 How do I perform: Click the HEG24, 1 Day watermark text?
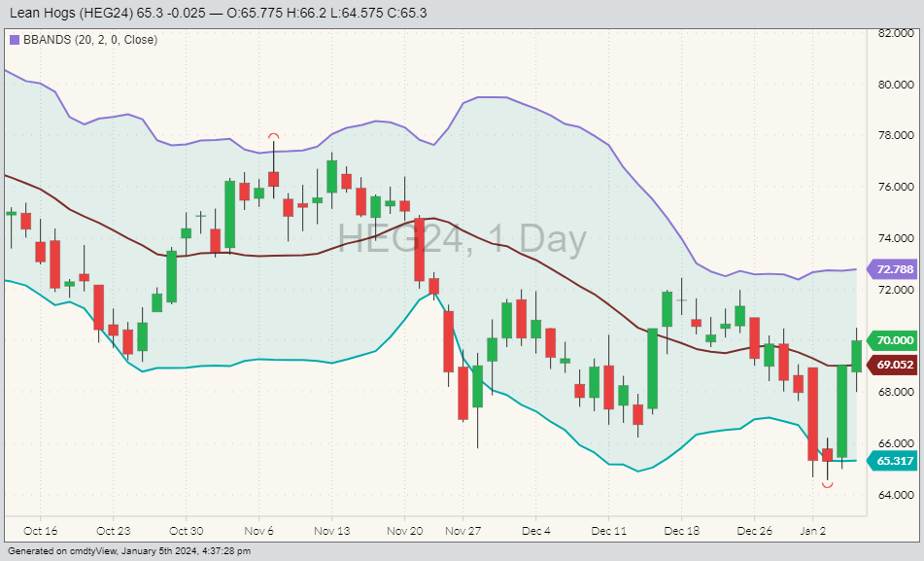pos(462,239)
